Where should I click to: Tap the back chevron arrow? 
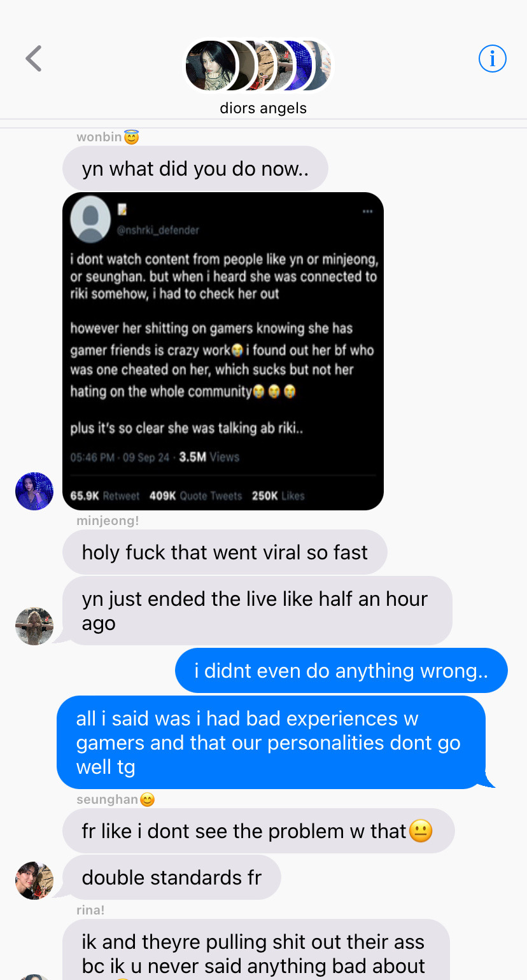pos(34,59)
